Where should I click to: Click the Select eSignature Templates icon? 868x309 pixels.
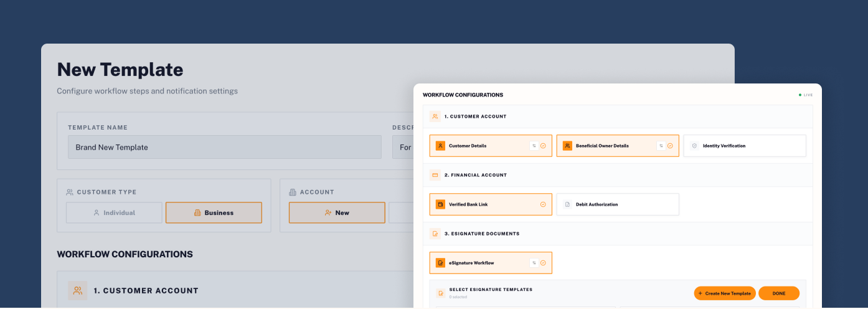coord(441,293)
